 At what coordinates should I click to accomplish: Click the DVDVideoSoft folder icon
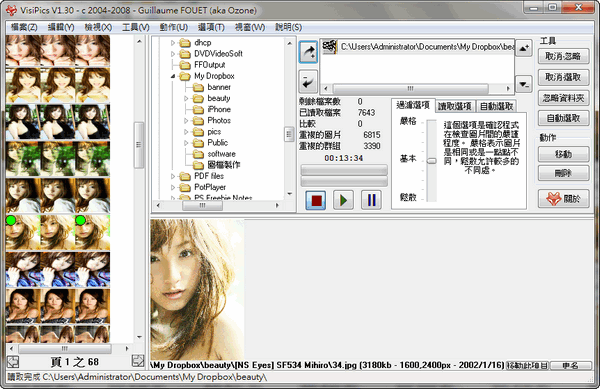point(185,54)
